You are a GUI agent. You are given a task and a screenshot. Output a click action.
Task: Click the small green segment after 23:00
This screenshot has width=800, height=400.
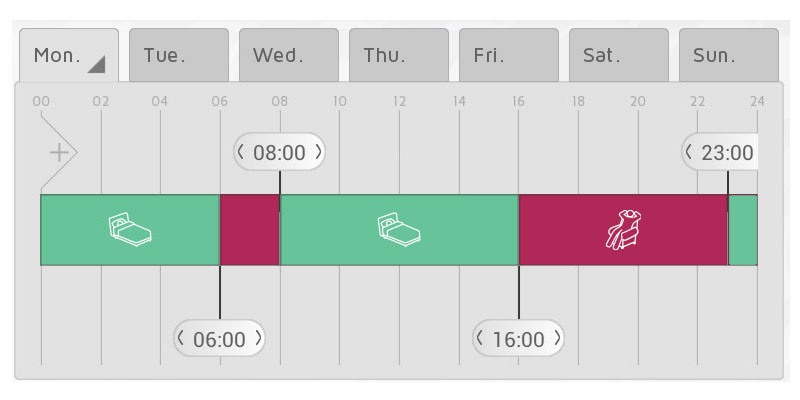[743, 230]
